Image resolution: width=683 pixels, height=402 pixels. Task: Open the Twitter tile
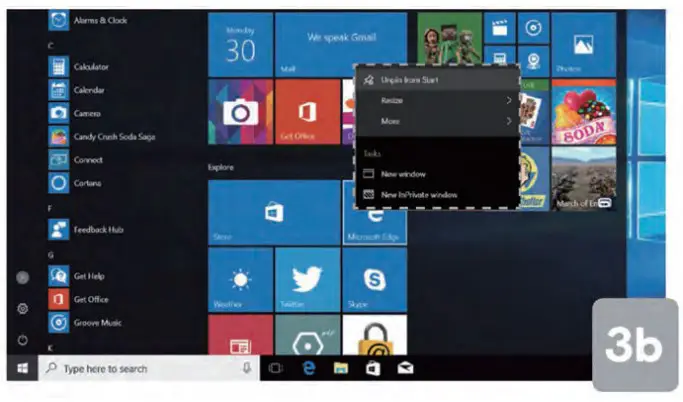coord(308,280)
